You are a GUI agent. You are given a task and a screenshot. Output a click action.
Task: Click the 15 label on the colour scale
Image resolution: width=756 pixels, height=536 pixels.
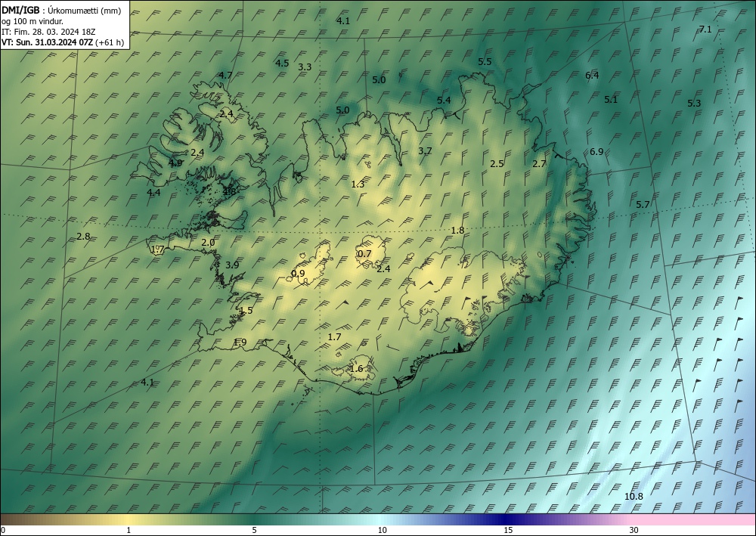click(x=508, y=530)
